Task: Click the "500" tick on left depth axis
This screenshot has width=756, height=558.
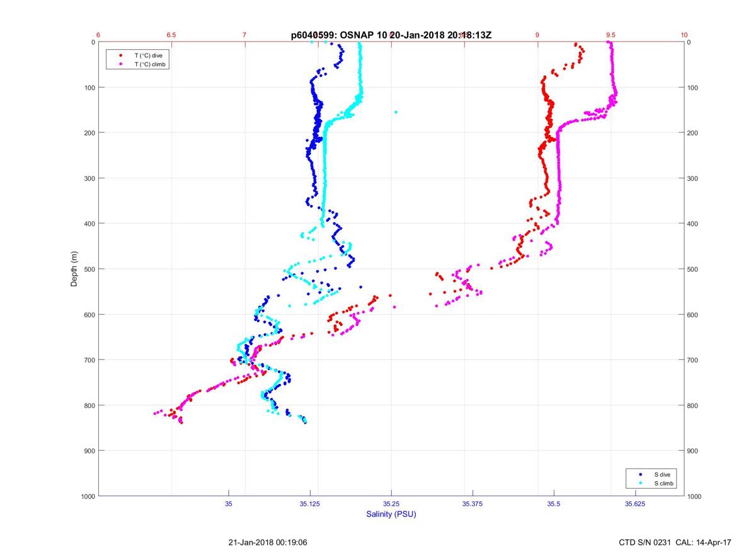Action: 89,269
